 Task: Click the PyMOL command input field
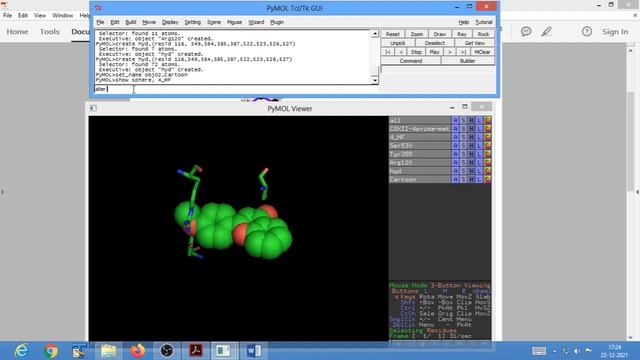click(x=236, y=89)
